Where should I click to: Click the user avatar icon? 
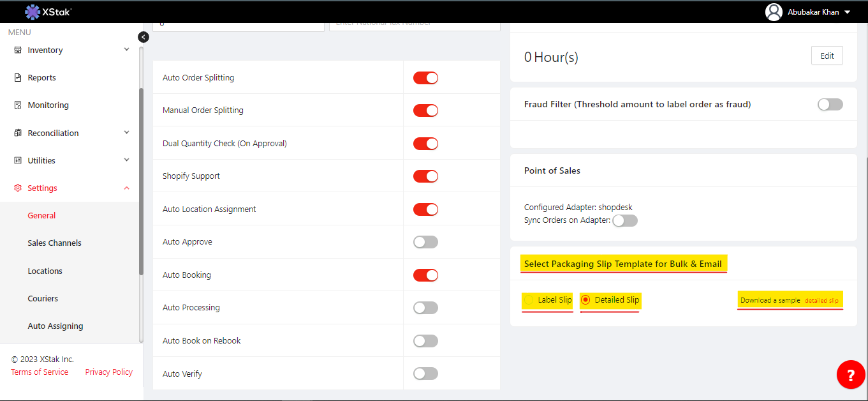point(774,12)
